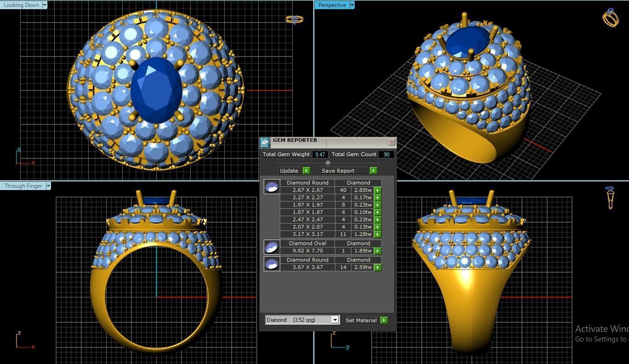Click the quantity 11 cell
The image size is (629, 364).
click(343, 234)
